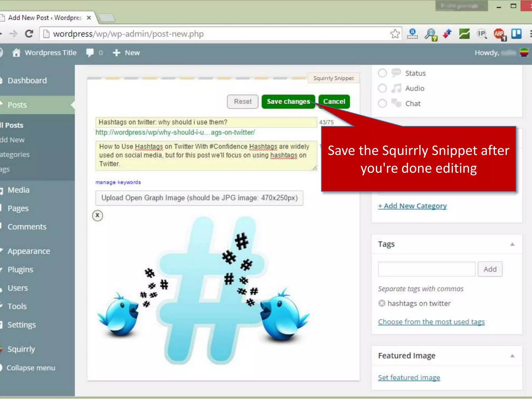
Task: Go to site home via house icon
Action: pyautogui.click(x=16, y=53)
